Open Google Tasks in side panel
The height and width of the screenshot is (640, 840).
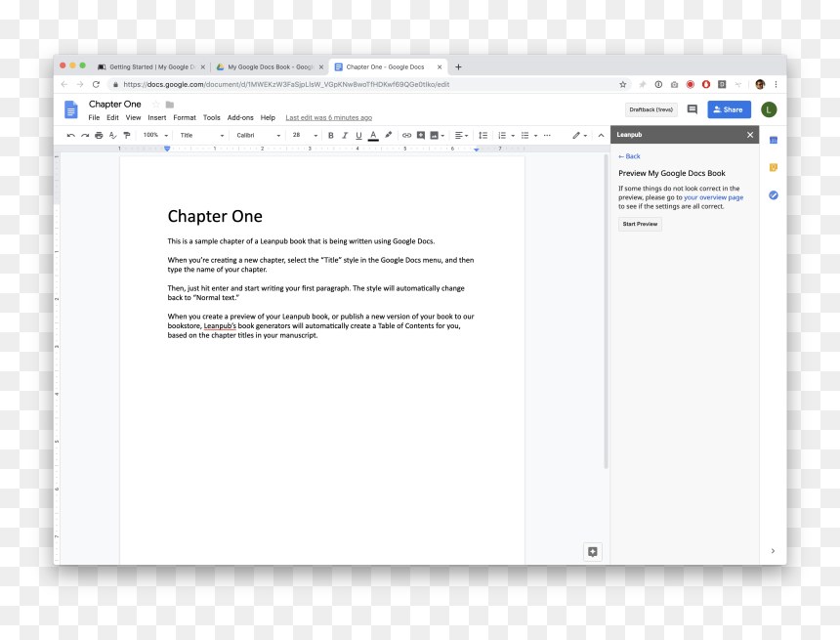tap(773, 195)
